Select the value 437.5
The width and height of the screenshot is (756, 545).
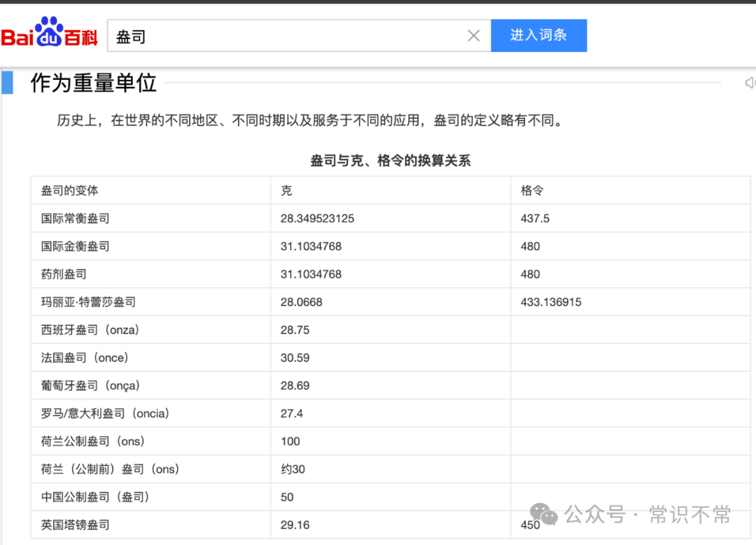point(535,219)
